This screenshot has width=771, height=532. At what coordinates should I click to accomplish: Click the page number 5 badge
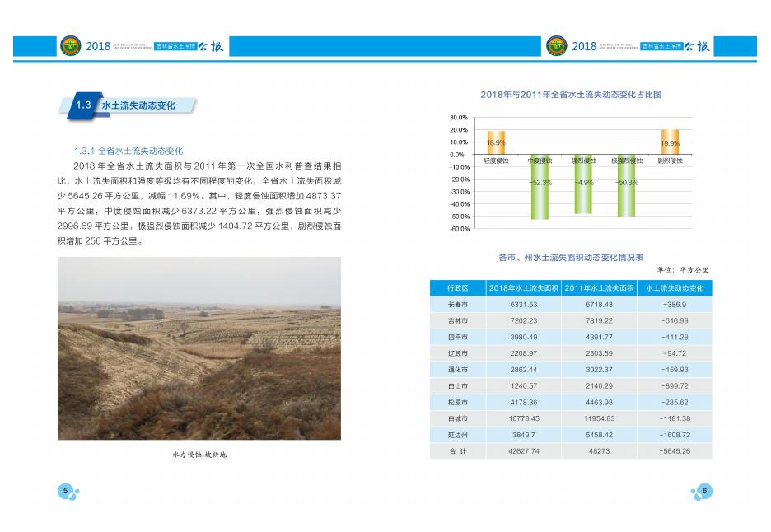(x=65, y=491)
